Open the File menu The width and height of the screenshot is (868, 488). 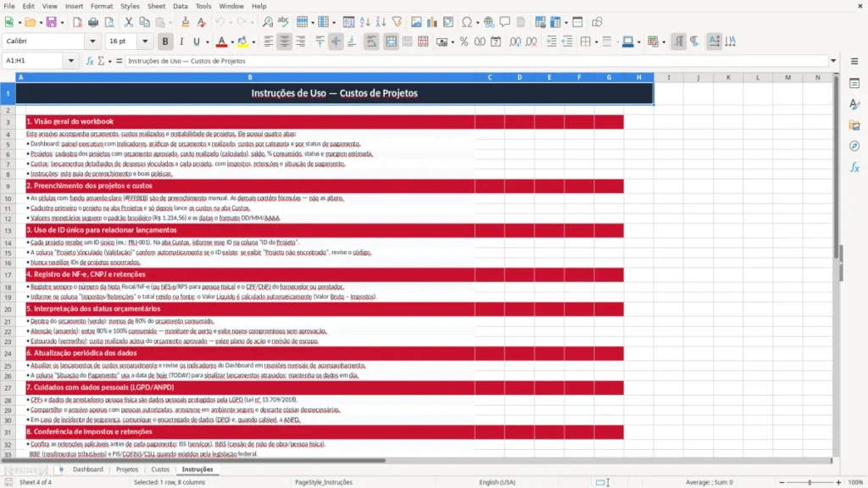9,6
